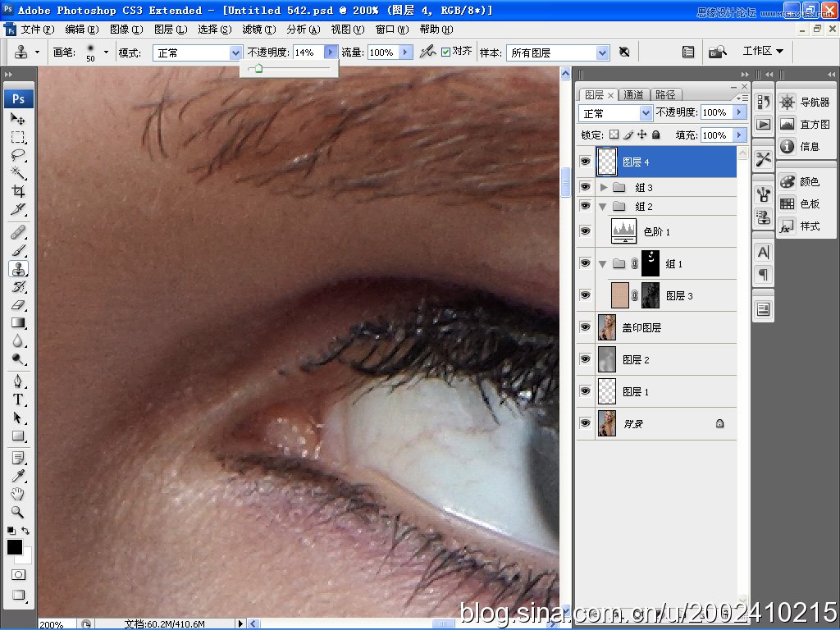Image resolution: width=840 pixels, height=630 pixels.
Task: Open the 图像 menu
Action: 126,30
